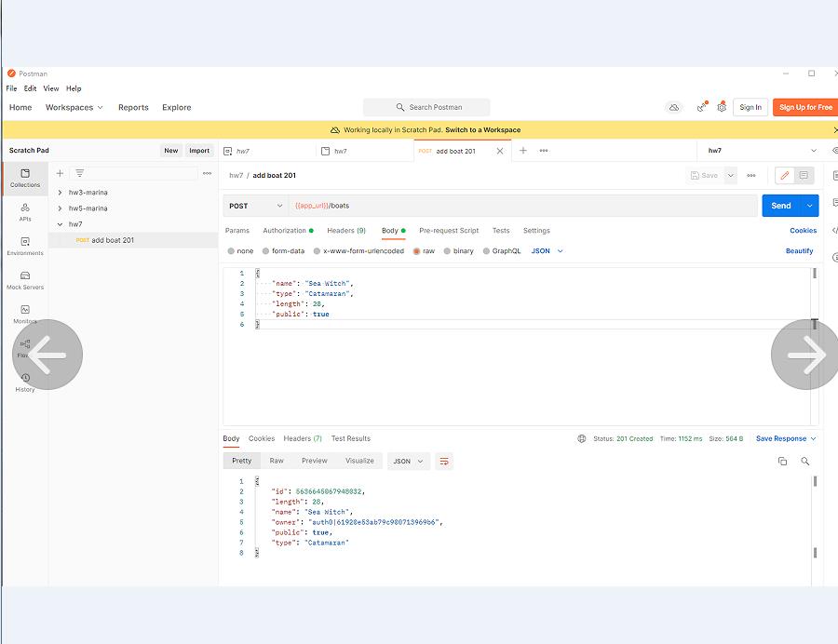838x644 pixels.
Task: Click the pencil edit icon beside the request
Action: (785, 175)
